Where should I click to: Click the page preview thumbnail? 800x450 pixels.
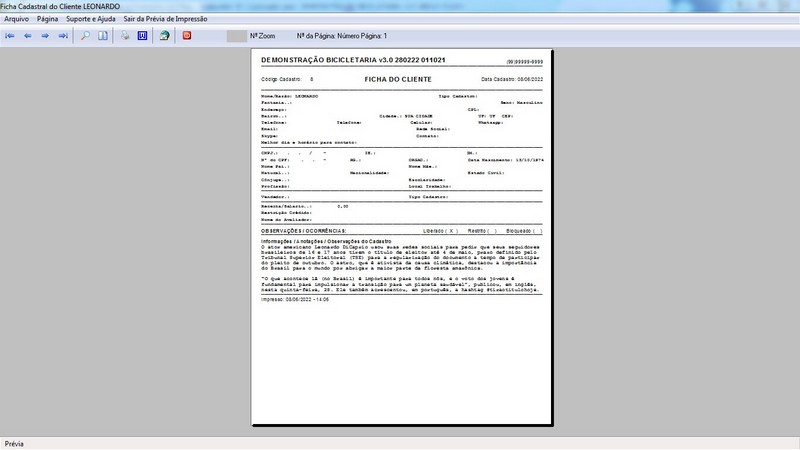coord(402,237)
